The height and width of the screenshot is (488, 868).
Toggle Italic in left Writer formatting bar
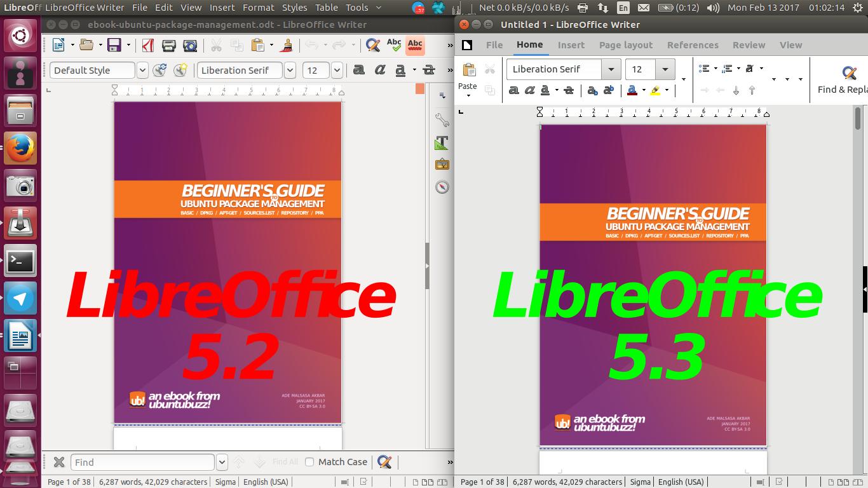pos(380,70)
